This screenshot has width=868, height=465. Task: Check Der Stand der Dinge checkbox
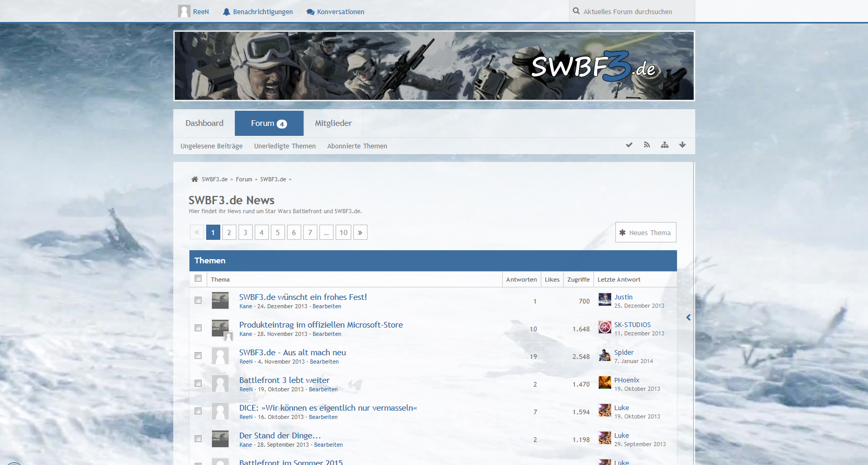(198, 439)
